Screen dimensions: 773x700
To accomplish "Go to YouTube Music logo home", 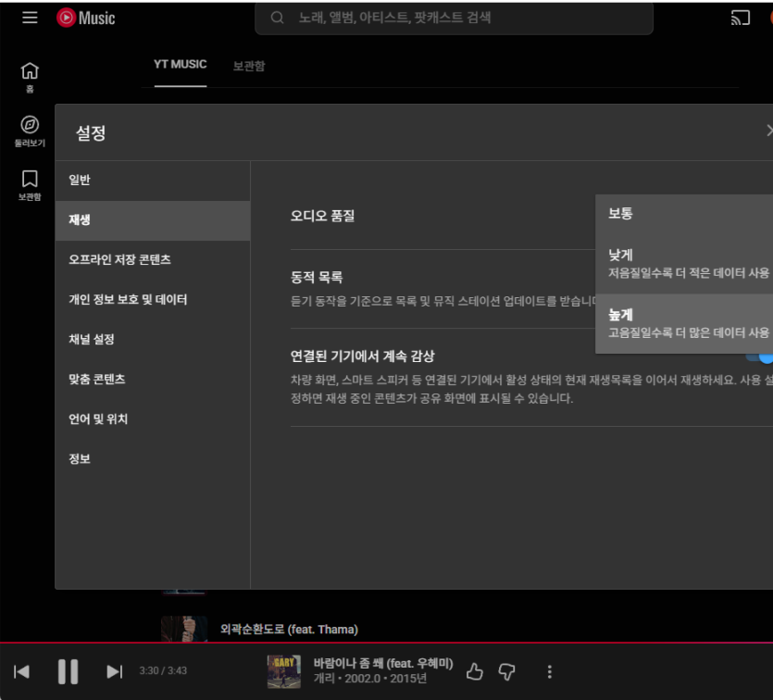I will (86, 18).
